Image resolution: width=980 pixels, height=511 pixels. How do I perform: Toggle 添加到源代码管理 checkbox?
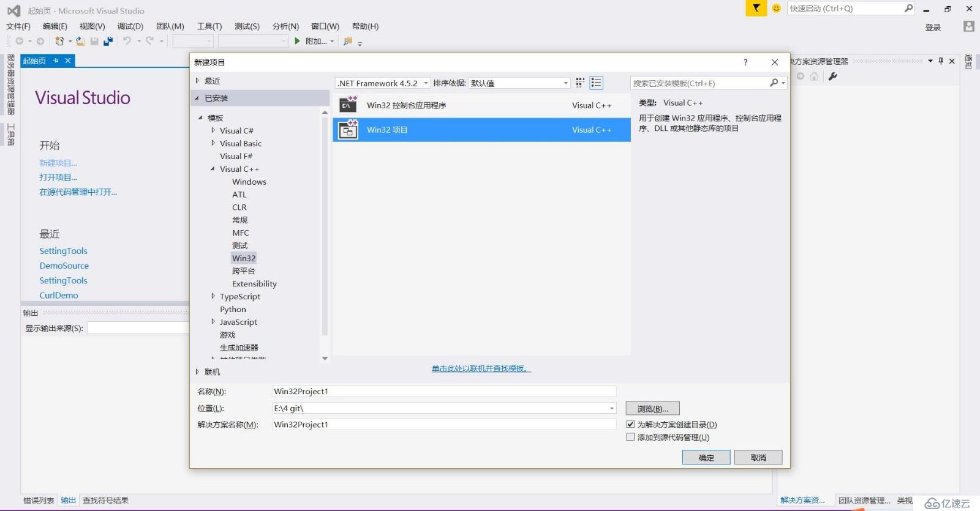point(630,437)
